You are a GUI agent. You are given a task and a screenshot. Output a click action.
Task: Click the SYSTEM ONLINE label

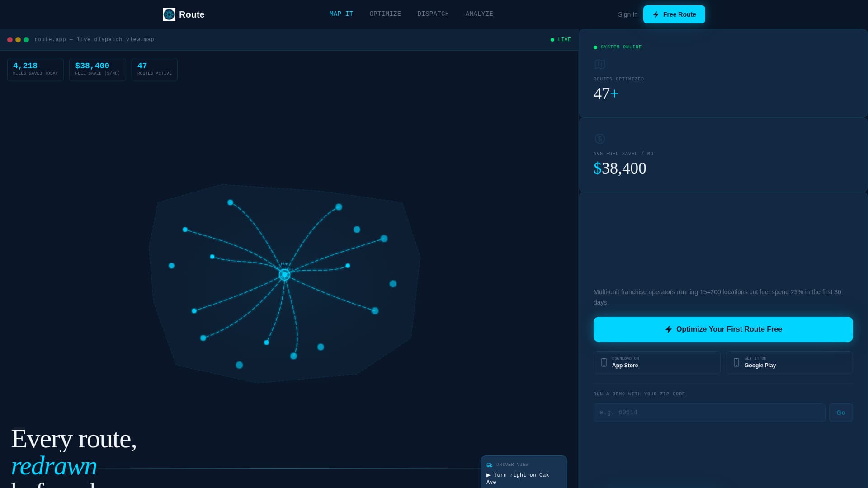coord(621,47)
